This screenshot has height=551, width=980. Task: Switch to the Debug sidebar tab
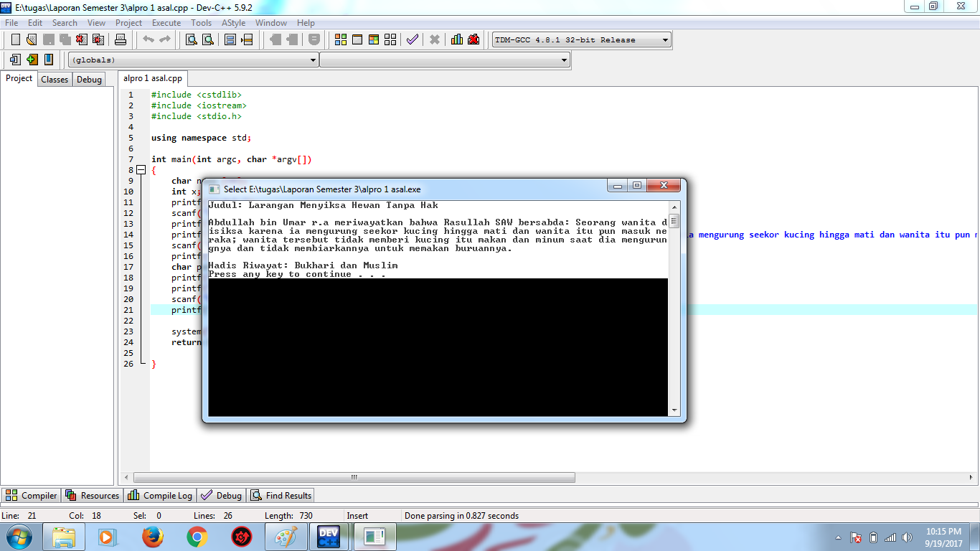click(89, 80)
